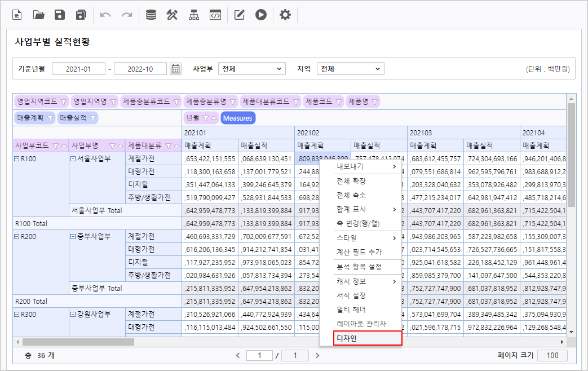Choose 전체 확장 from context menu

[x=351, y=181]
